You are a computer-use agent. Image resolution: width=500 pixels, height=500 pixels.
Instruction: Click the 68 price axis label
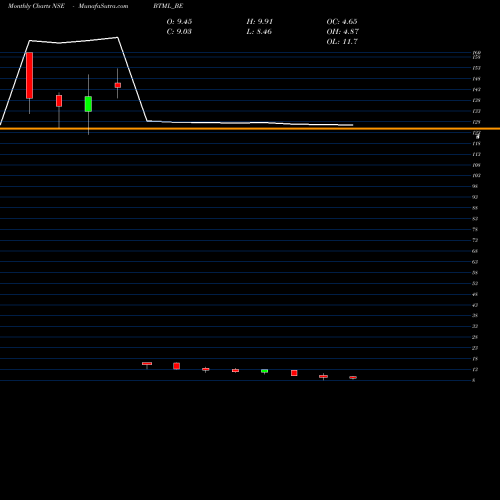[475, 251]
